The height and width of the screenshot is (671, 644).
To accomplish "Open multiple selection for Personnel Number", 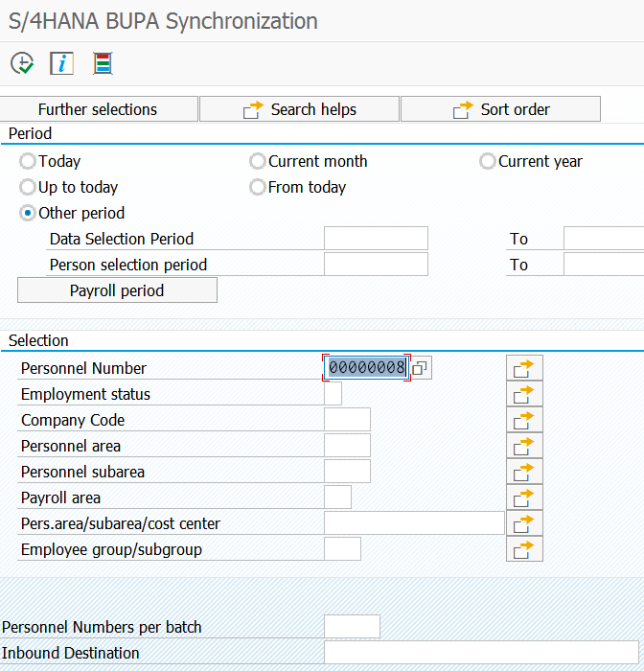I will click(x=524, y=368).
